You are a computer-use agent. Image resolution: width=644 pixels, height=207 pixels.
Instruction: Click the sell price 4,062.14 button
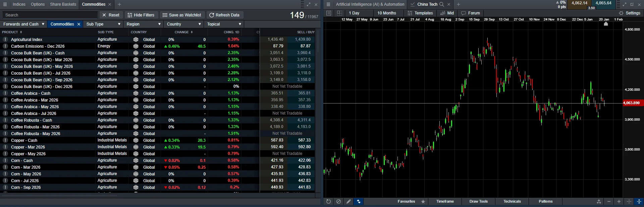coord(579,3)
